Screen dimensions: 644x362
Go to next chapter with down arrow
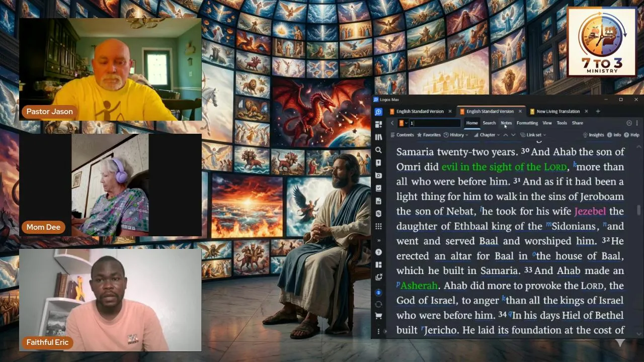pyautogui.click(x=513, y=135)
